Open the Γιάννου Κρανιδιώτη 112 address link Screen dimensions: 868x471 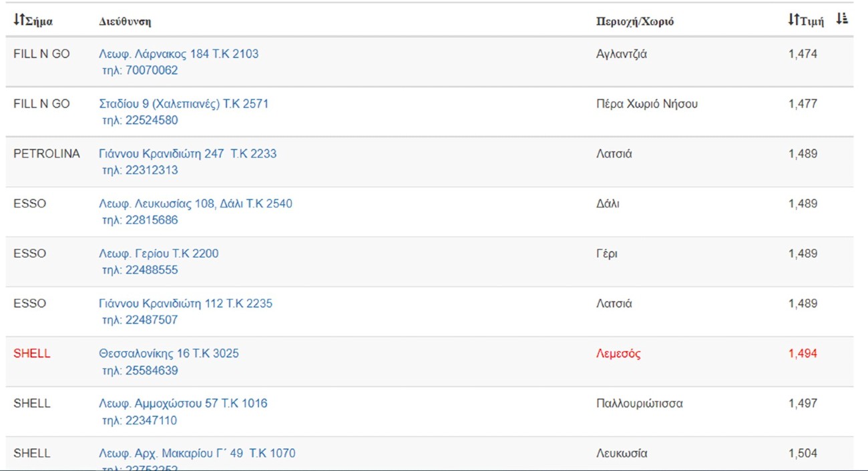186,304
